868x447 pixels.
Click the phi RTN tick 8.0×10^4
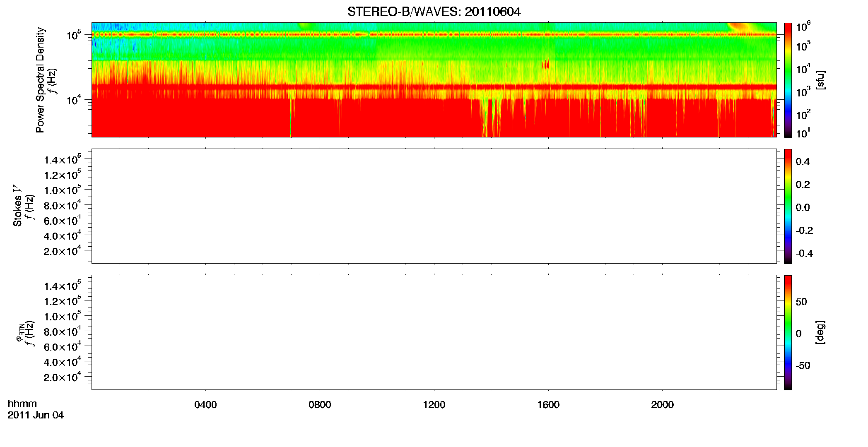tap(63, 332)
